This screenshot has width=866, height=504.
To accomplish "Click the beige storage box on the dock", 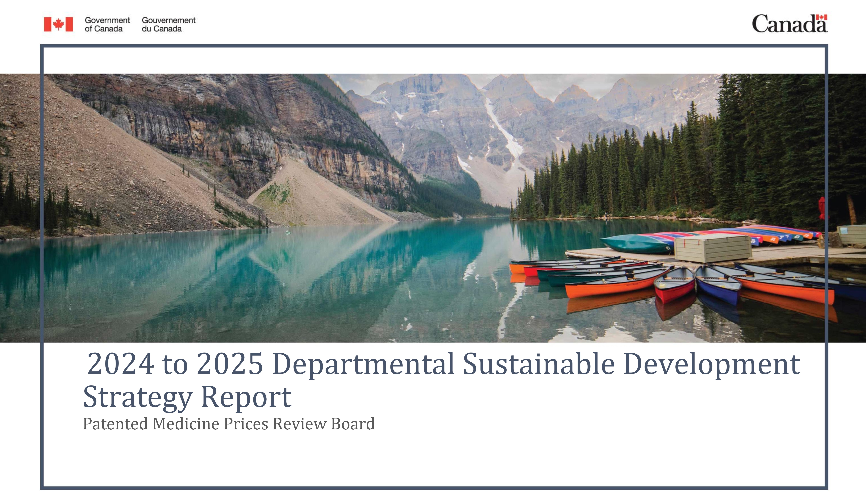I will pos(713,248).
